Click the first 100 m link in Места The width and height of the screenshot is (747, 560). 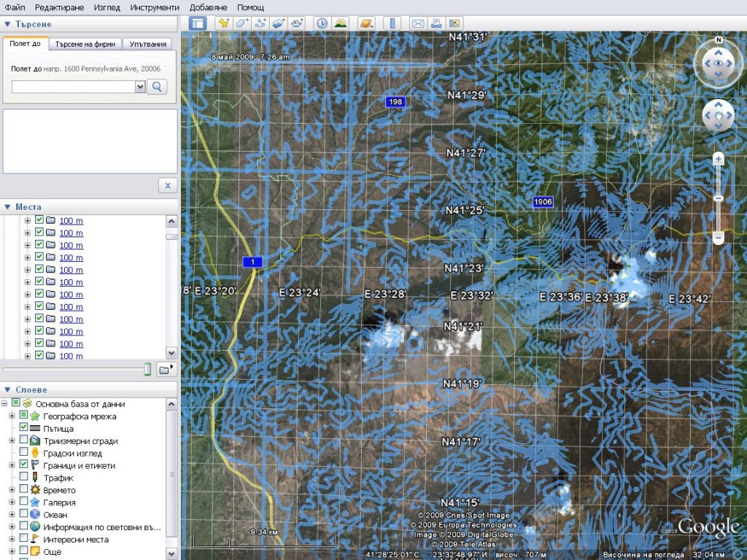pyautogui.click(x=71, y=221)
